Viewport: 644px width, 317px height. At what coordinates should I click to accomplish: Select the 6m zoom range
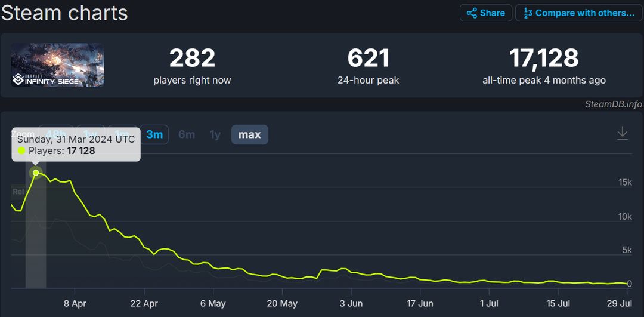(187, 134)
